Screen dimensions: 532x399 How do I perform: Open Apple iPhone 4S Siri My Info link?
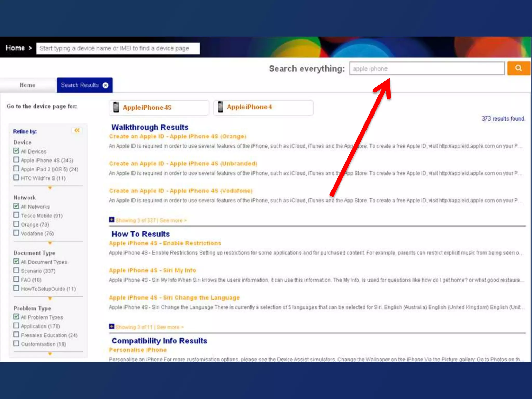152,270
